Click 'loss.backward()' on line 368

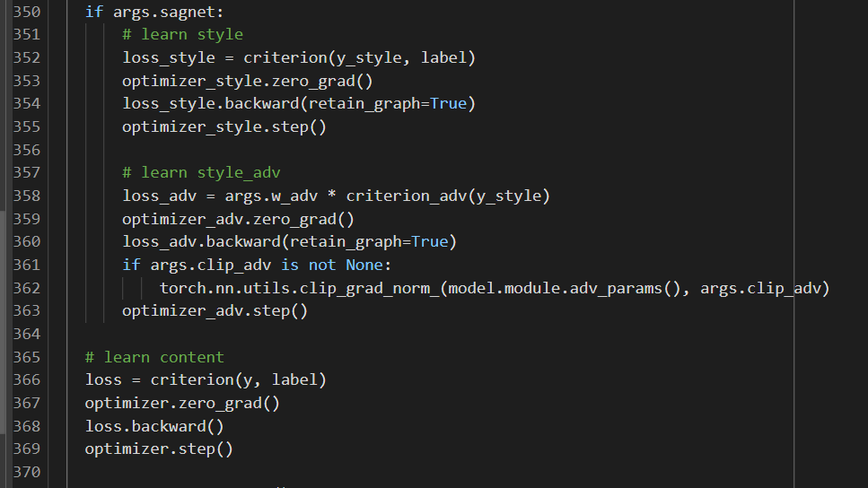(154, 426)
